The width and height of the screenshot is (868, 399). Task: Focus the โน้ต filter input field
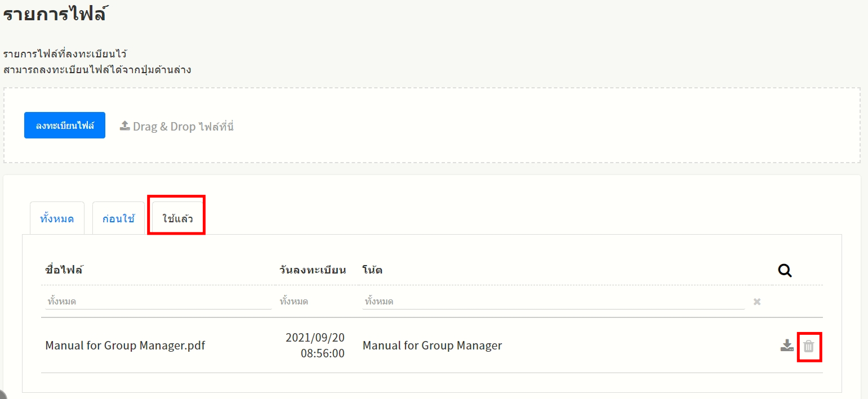tap(552, 302)
